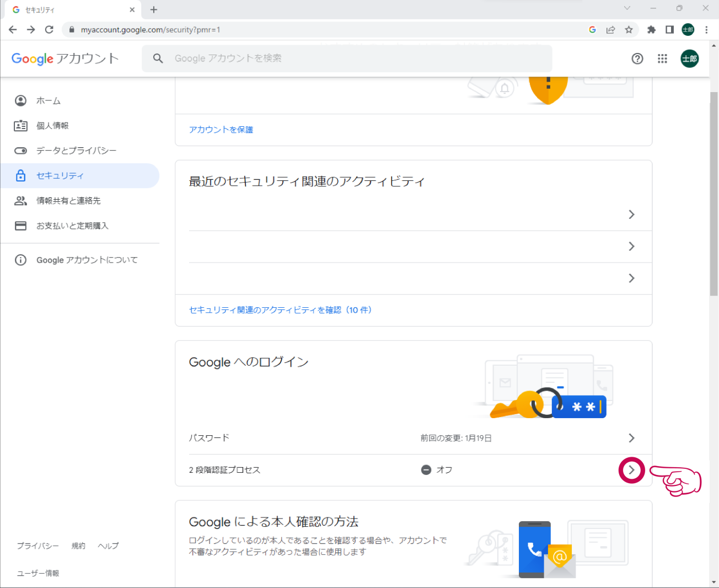Click the Google icon in address bar

[x=592, y=30]
